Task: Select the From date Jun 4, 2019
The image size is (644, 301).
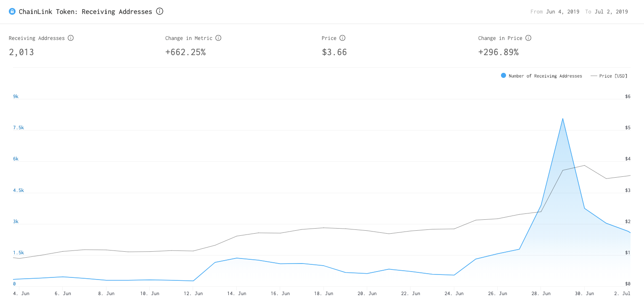Action: tap(563, 12)
